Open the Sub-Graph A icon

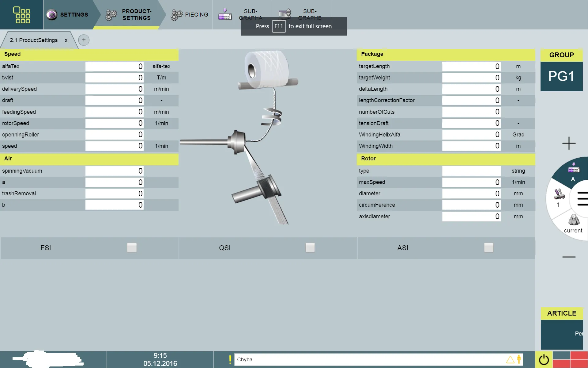tap(225, 15)
